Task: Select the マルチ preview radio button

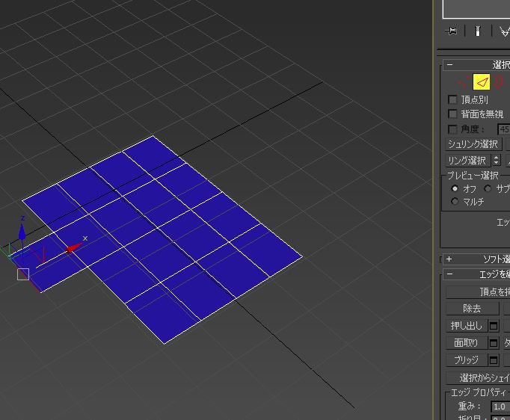Action: 455,202
